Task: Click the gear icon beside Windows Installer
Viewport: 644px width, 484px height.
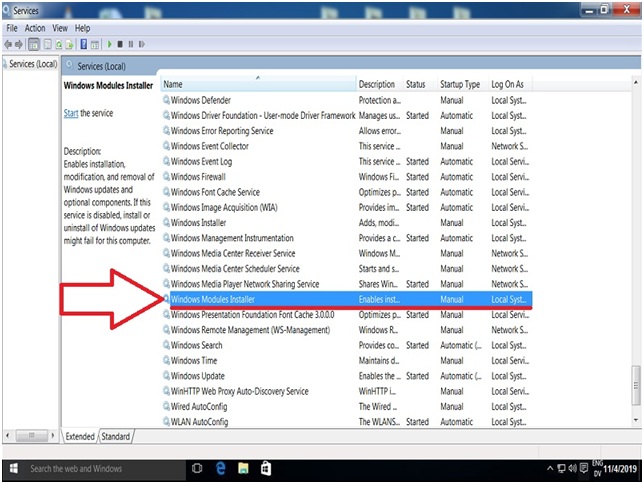Action: point(166,223)
